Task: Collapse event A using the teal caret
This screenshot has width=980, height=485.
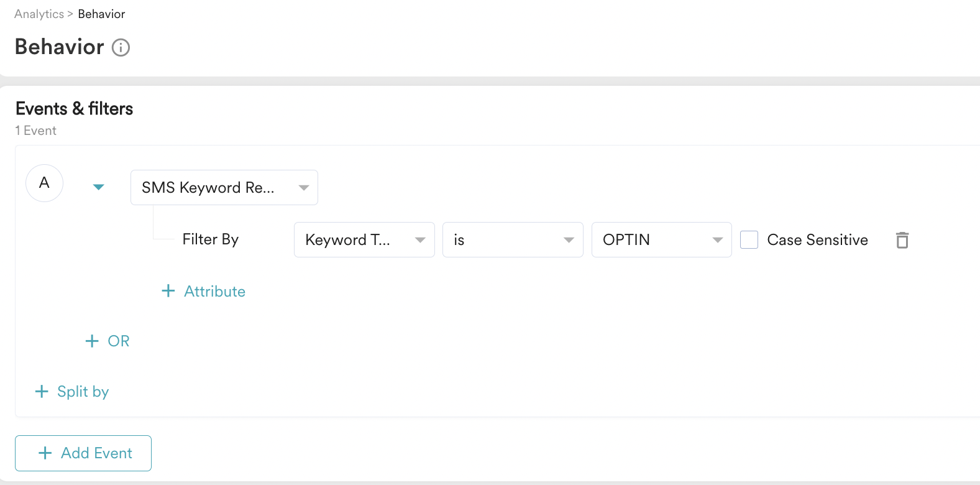Action: pyautogui.click(x=98, y=187)
